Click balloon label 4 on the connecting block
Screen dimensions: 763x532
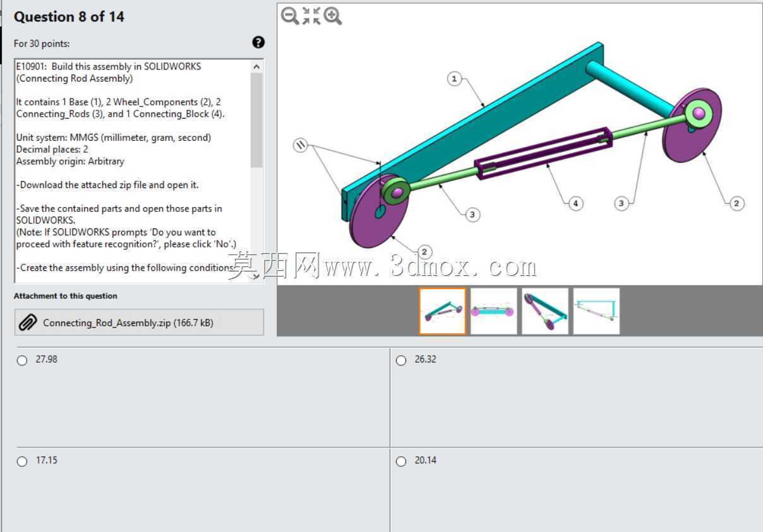coord(575,203)
